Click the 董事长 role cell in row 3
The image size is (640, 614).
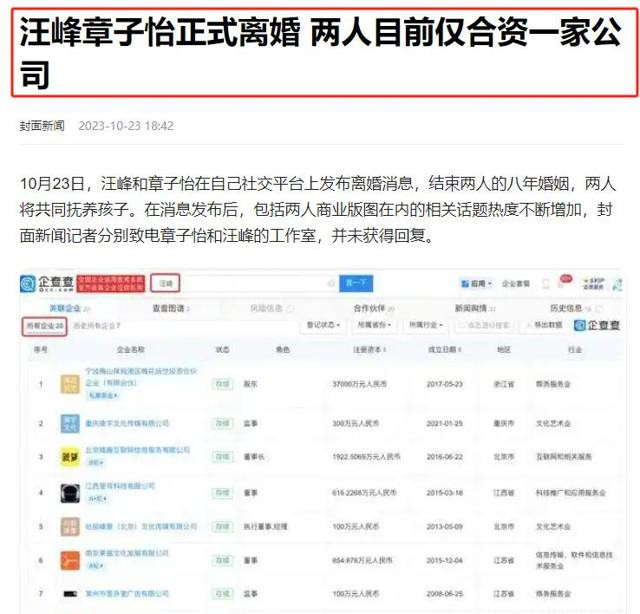[254, 457]
